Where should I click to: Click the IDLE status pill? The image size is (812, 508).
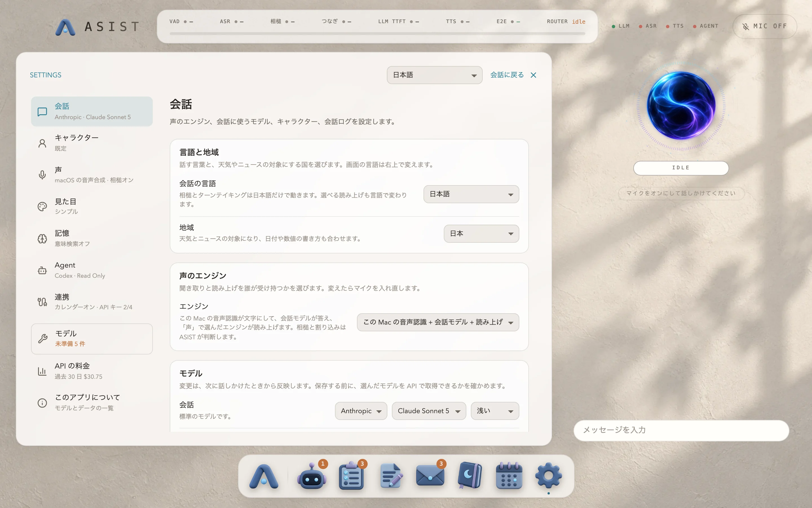pos(681,168)
